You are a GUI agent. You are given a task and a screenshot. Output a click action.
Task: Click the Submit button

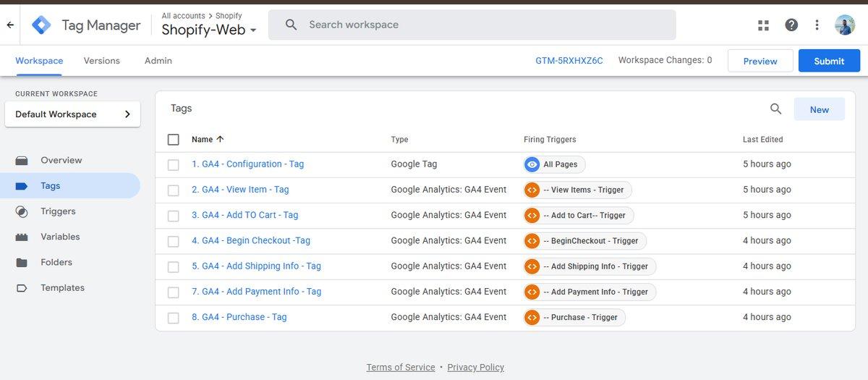tap(829, 61)
